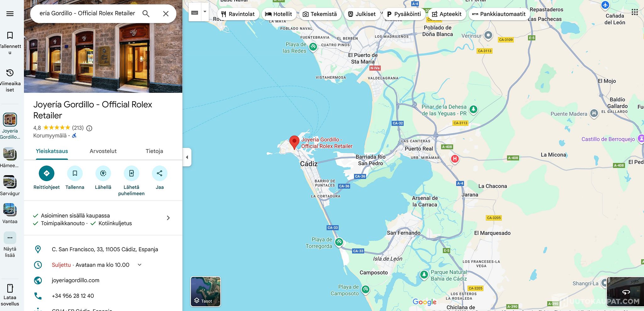Image resolution: width=644 pixels, height=311 pixels.
Task: Save the place with Tallenna icon
Action: click(75, 178)
